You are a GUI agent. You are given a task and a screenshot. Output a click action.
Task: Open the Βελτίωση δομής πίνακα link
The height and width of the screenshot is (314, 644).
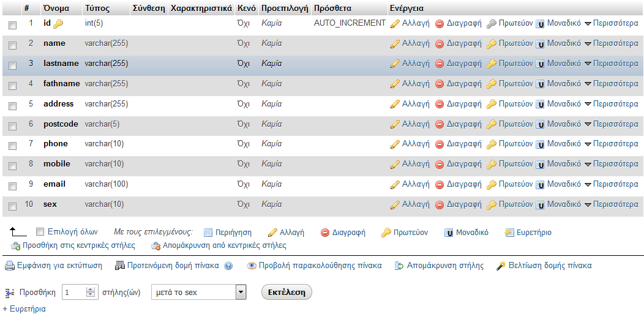(550, 266)
